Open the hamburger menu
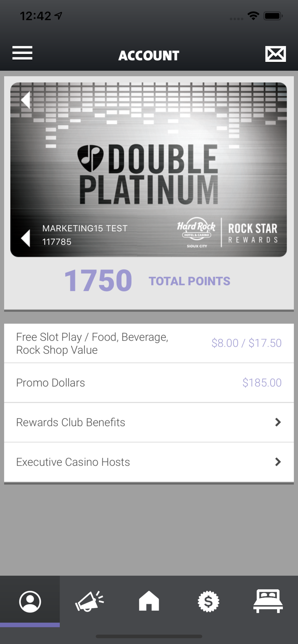 point(22,53)
